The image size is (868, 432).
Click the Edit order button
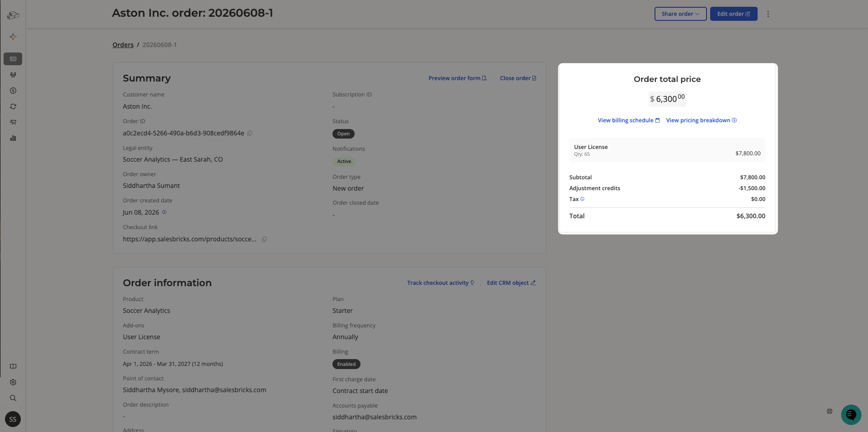tap(734, 14)
